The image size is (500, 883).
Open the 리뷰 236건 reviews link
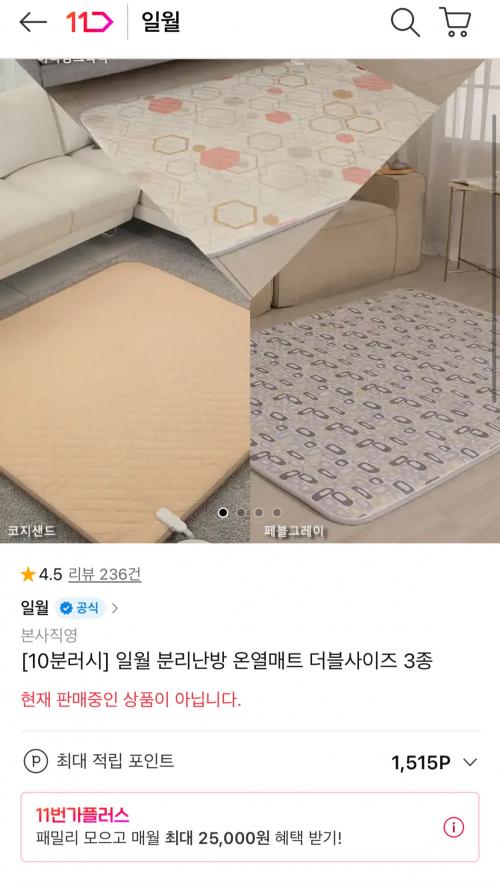104,574
